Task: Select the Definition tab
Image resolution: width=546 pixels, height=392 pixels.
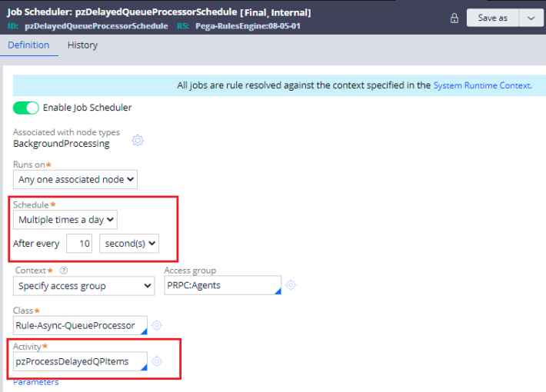Action: [28, 45]
